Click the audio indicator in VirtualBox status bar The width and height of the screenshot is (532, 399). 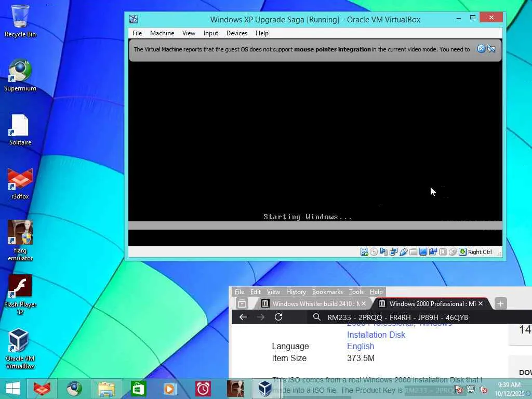384,252
